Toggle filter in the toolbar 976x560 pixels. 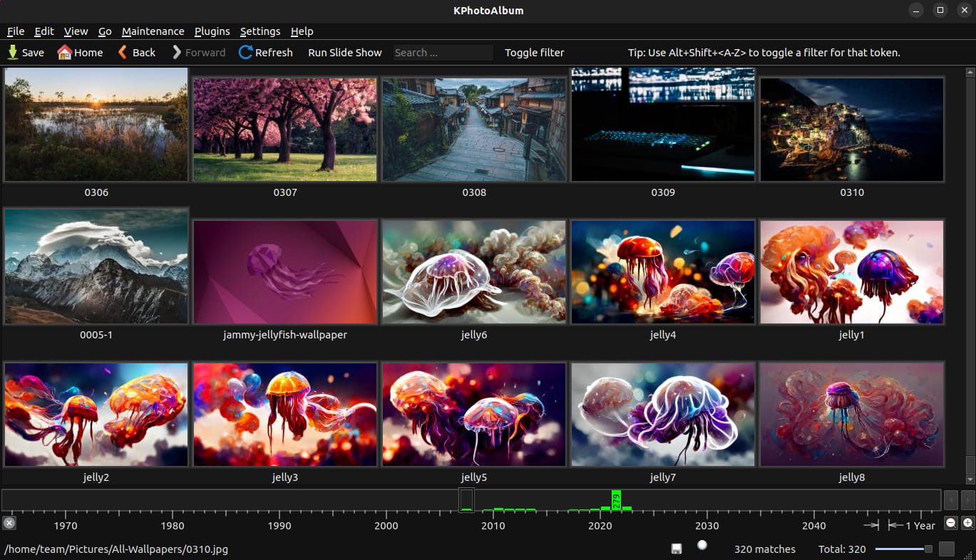534,52
